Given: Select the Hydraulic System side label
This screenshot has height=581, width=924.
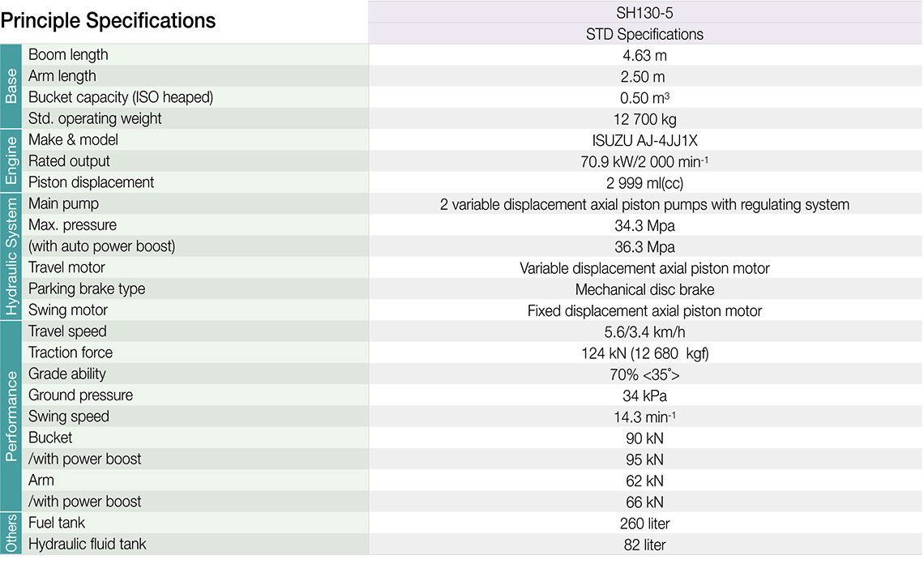Looking at the screenshot, I should [x=11, y=257].
